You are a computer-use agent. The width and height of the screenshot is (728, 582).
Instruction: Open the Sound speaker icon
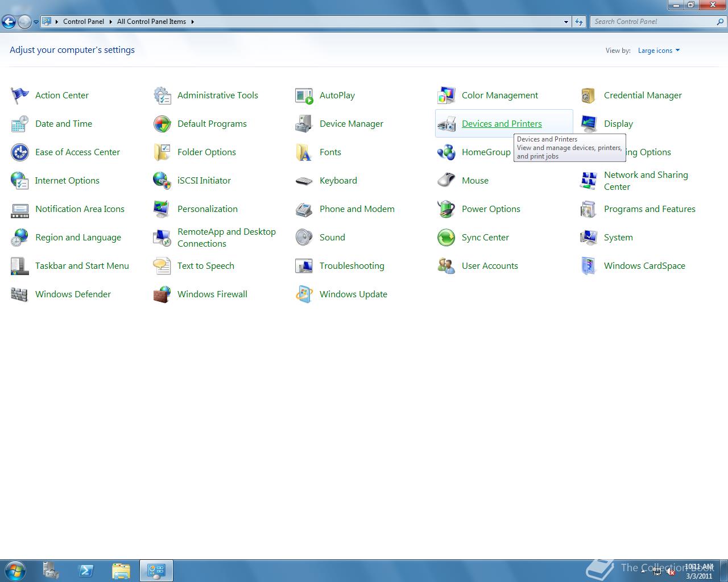click(x=304, y=238)
